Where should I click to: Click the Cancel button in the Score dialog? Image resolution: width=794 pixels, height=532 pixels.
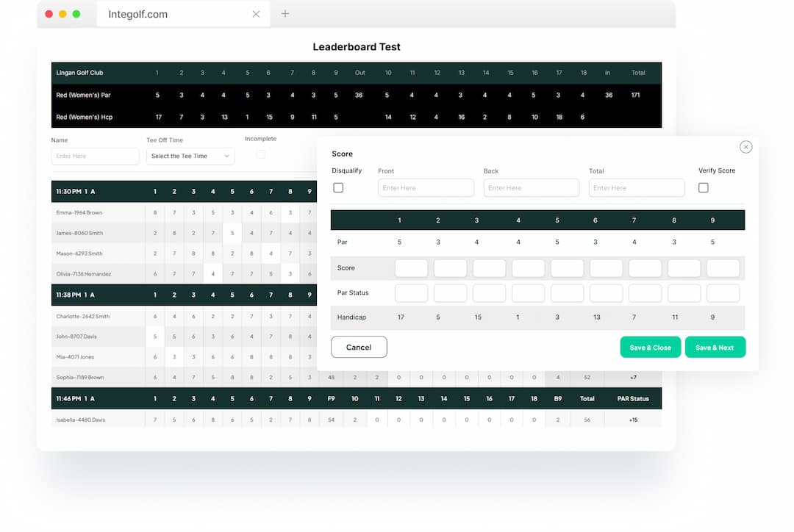click(x=359, y=347)
